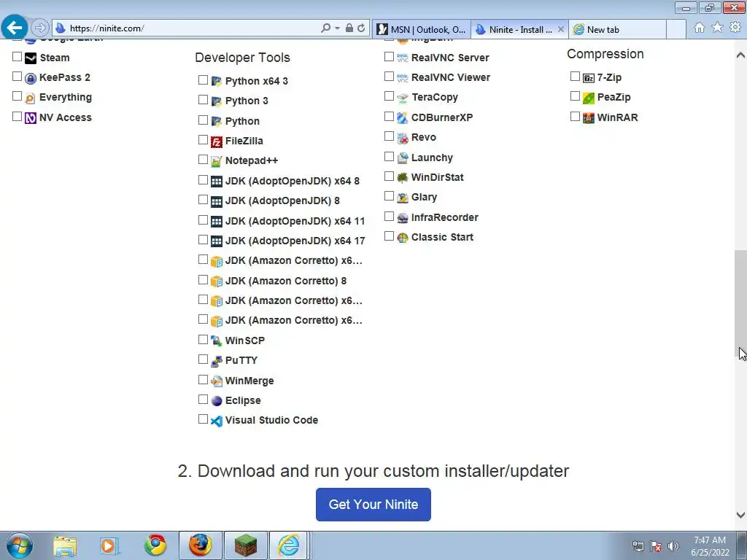Click the PeaZip green icon

(x=589, y=98)
